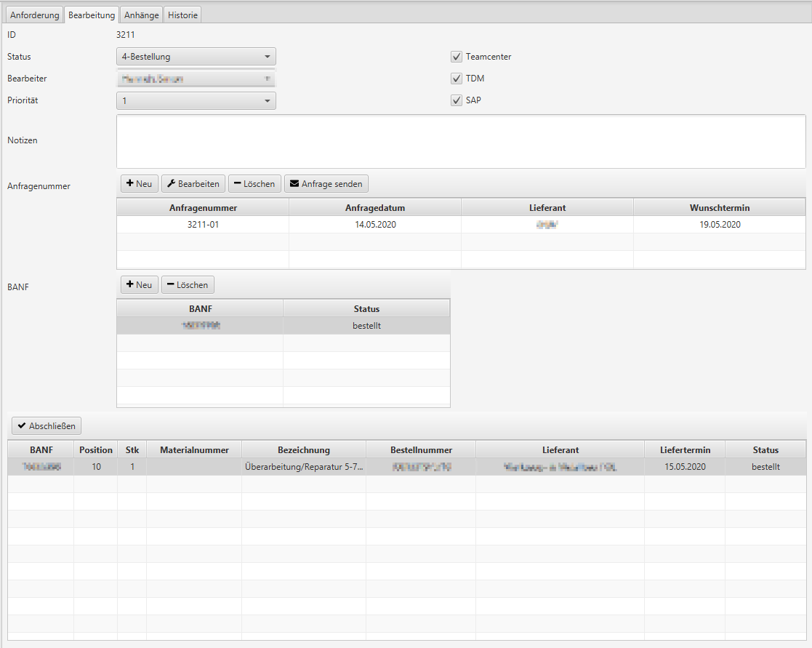Click the plus icon on Anfragenummer Neu button
This screenshot has width=812, height=648.
pyautogui.click(x=129, y=184)
